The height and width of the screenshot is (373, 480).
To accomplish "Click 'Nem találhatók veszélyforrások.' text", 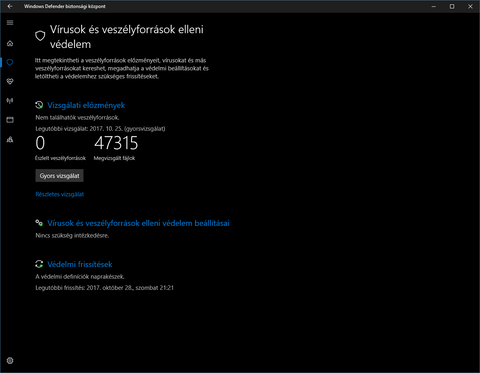I will (x=77, y=118).
